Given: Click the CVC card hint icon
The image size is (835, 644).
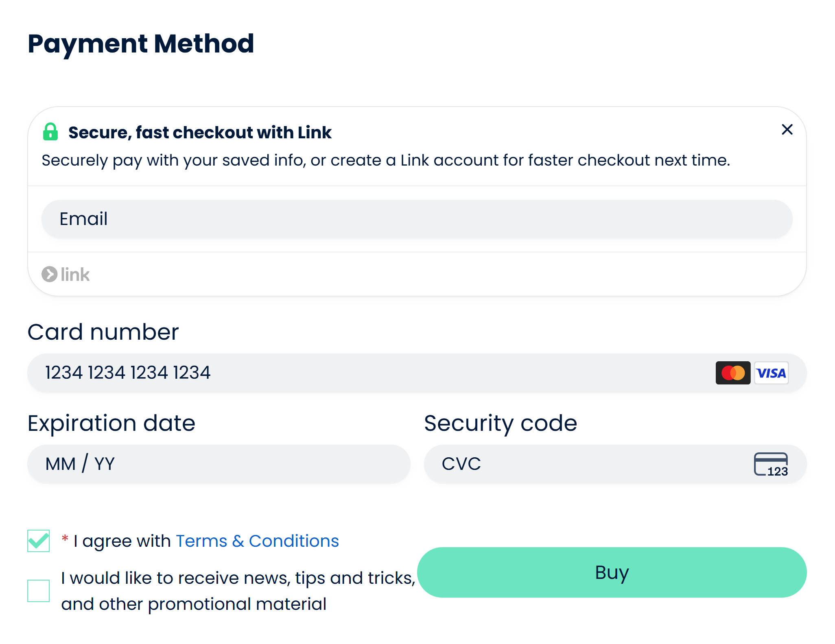Looking at the screenshot, I should point(771,464).
